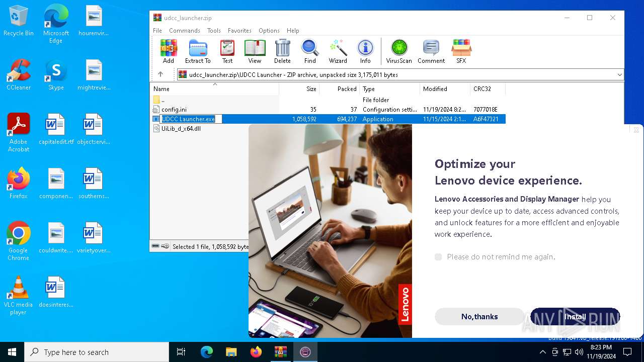Select Microsoft Edge desktop shortcut
Viewport: 644px width, 362px height.
(56, 24)
